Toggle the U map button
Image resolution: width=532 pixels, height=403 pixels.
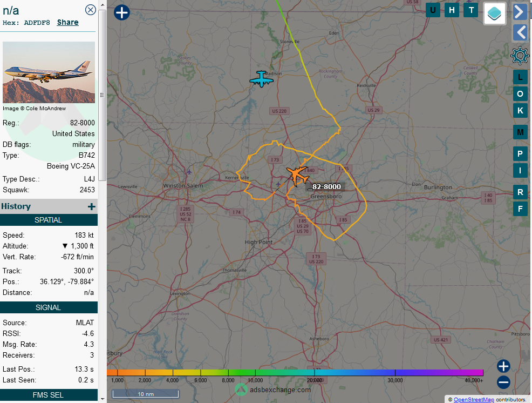click(433, 10)
